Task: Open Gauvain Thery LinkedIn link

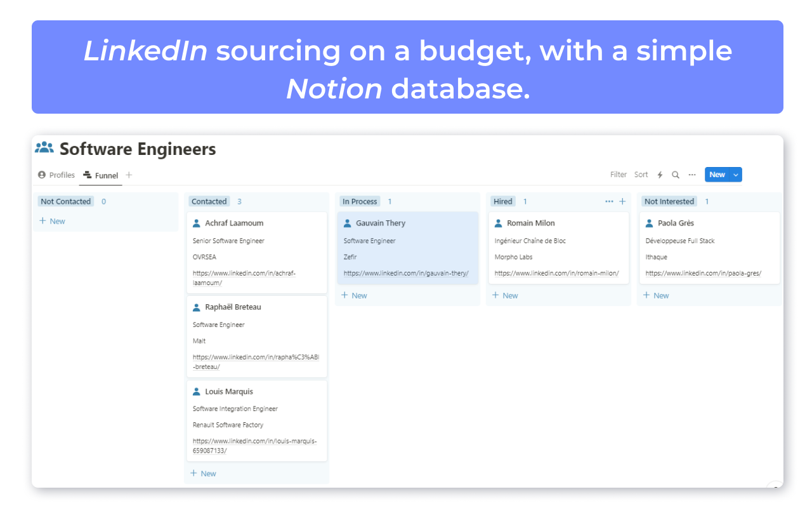Action: pos(406,273)
